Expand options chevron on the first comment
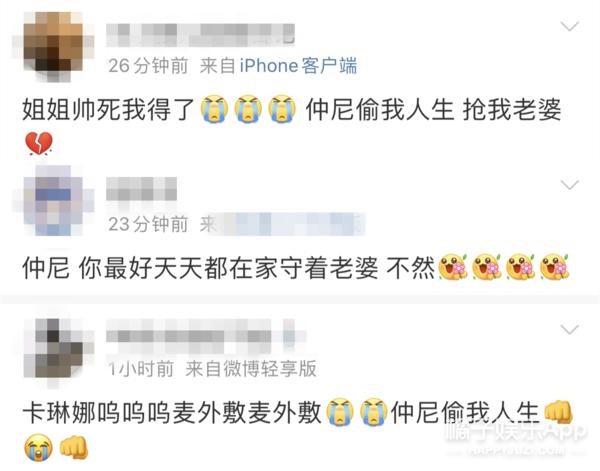 coord(569,26)
